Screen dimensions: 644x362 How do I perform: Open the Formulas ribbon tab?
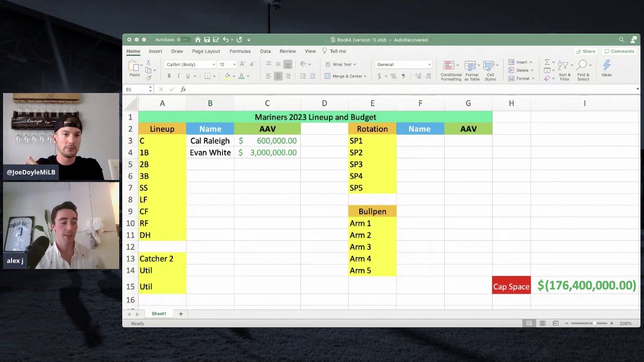click(x=240, y=51)
